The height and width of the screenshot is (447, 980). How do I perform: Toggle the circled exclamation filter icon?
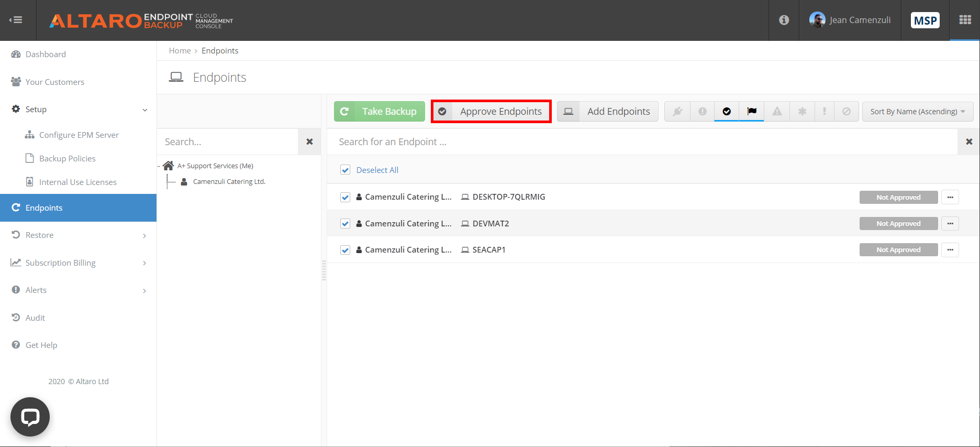[x=703, y=111]
